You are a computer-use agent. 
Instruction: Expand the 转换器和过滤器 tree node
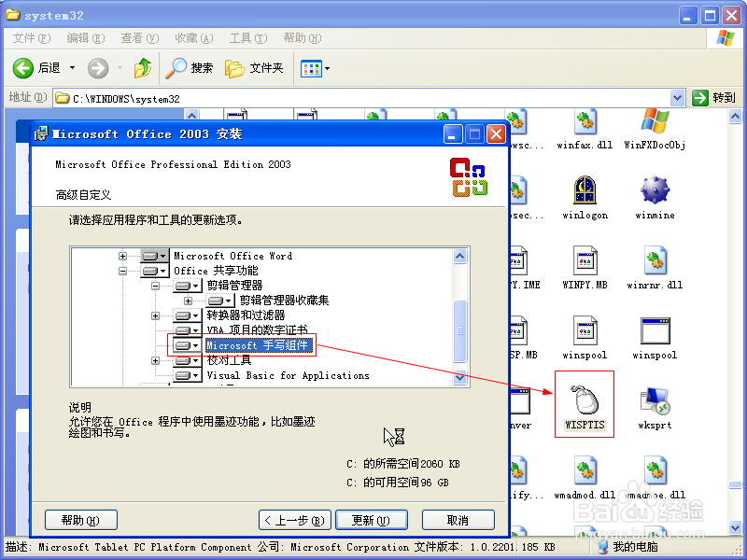(x=156, y=315)
